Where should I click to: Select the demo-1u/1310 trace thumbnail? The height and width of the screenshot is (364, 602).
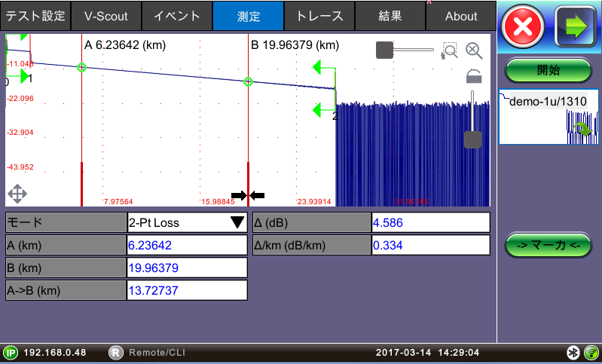coord(549,116)
